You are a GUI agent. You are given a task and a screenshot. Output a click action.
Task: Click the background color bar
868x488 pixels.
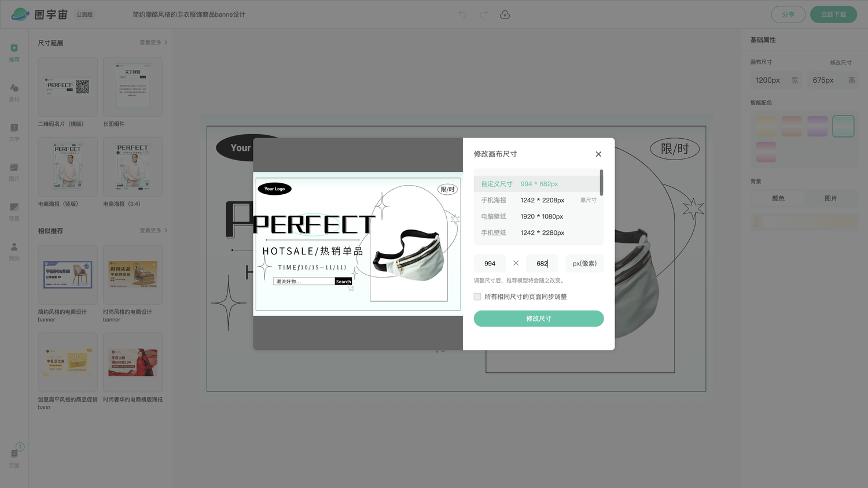[x=804, y=222]
